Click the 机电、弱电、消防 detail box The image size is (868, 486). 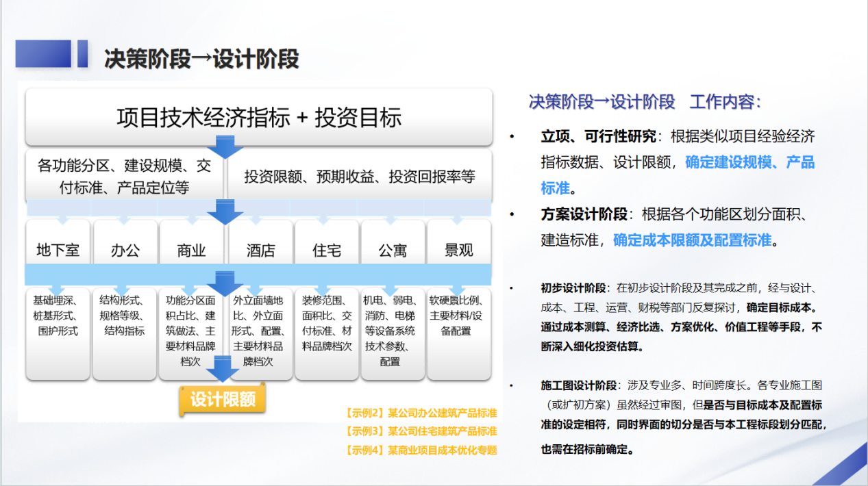(393, 333)
